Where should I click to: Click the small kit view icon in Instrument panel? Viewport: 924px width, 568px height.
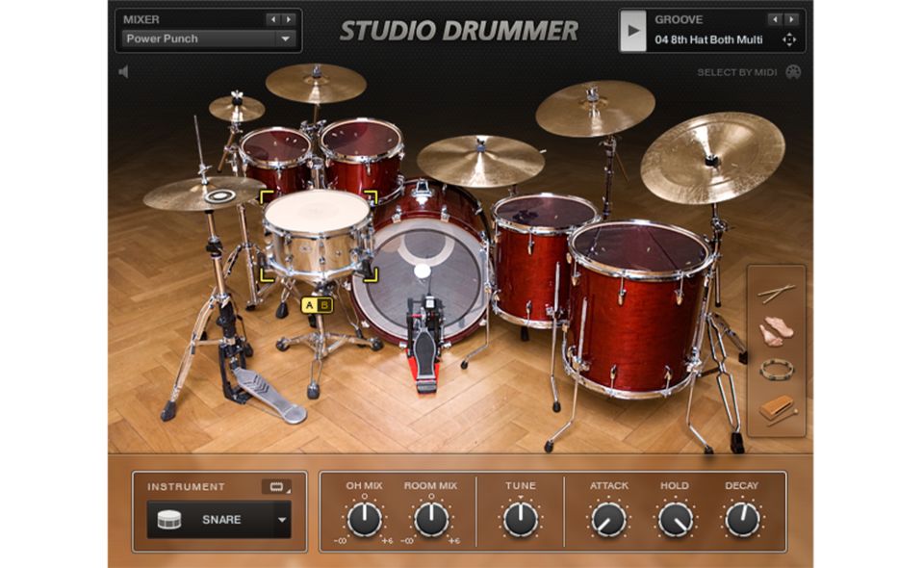click(x=275, y=487)
